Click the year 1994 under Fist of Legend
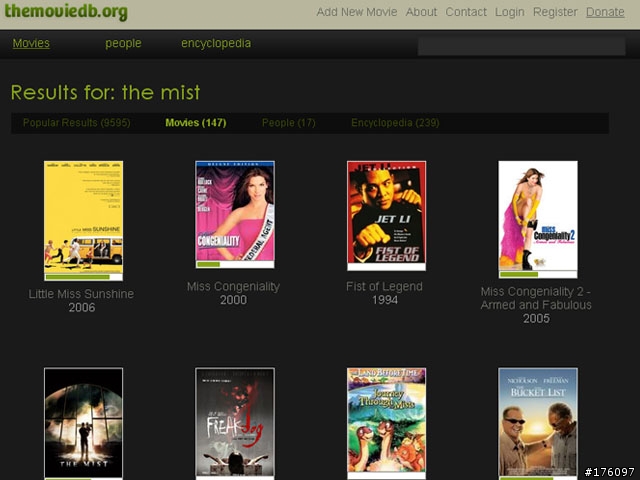The height and width of the screenshot is (480, 640). tap(385, 300)
